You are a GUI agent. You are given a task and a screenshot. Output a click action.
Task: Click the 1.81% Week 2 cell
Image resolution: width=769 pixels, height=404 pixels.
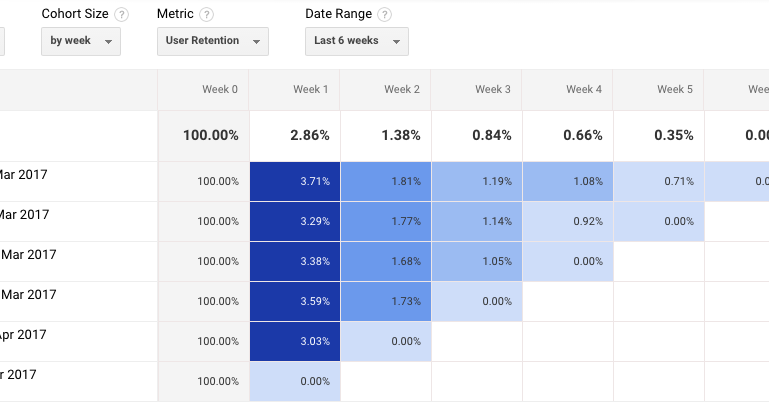[x=386, y=181]
